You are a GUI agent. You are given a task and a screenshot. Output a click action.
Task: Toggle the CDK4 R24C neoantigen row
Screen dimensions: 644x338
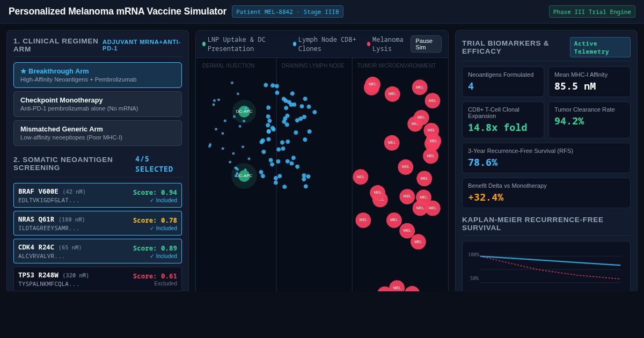[98, 251]
